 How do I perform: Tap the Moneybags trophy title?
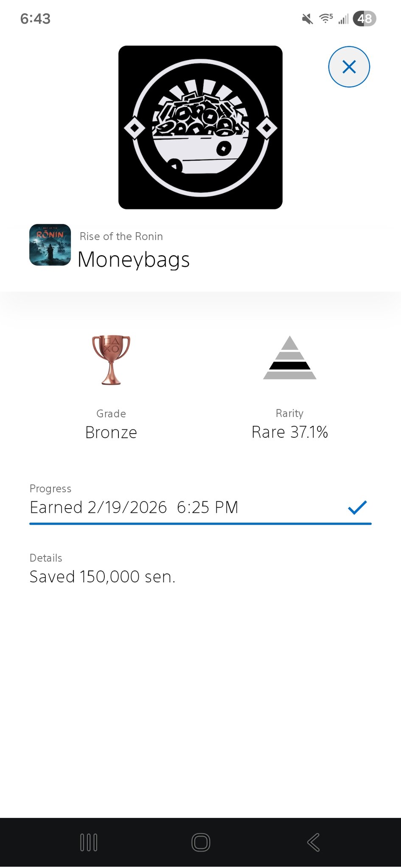tap(134, 259)
